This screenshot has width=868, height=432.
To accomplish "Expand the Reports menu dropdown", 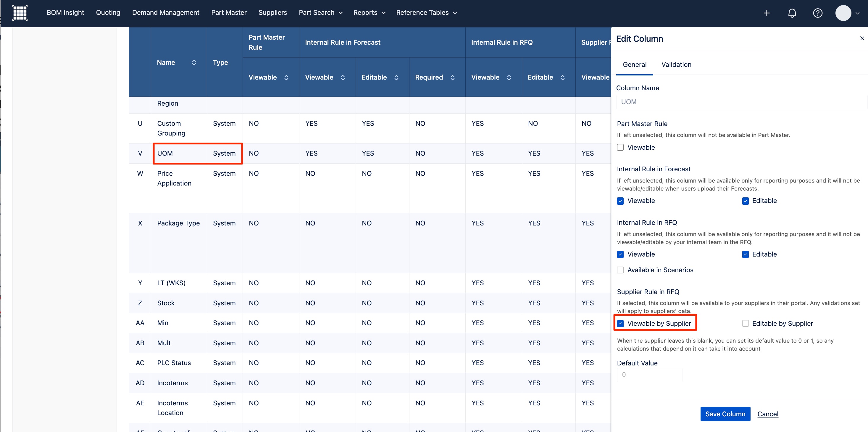I will pos(369,13).
